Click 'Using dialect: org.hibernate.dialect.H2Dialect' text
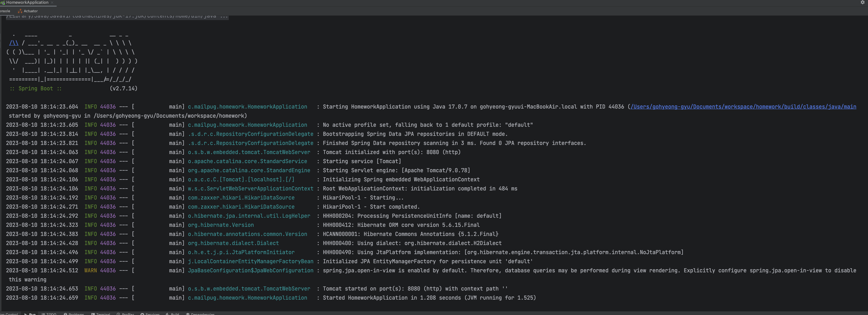868x315 pixels. [429, 243]
